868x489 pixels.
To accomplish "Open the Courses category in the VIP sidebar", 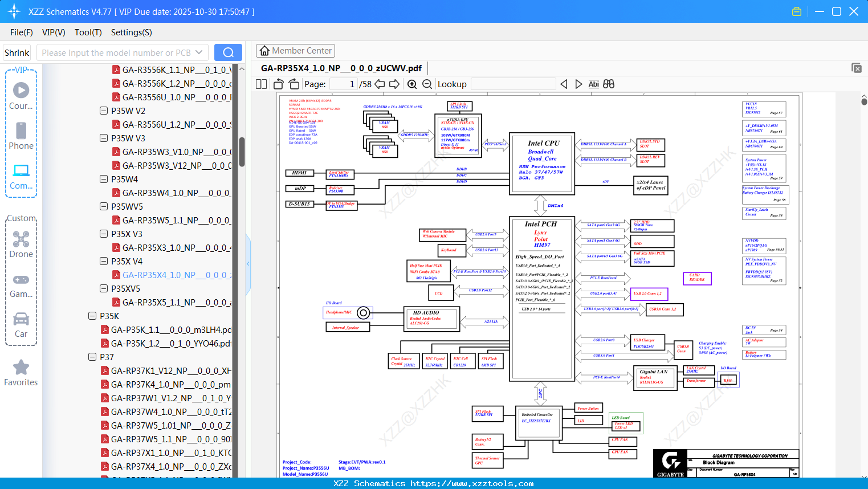I will pyautogui.click(x=21, y=96).
